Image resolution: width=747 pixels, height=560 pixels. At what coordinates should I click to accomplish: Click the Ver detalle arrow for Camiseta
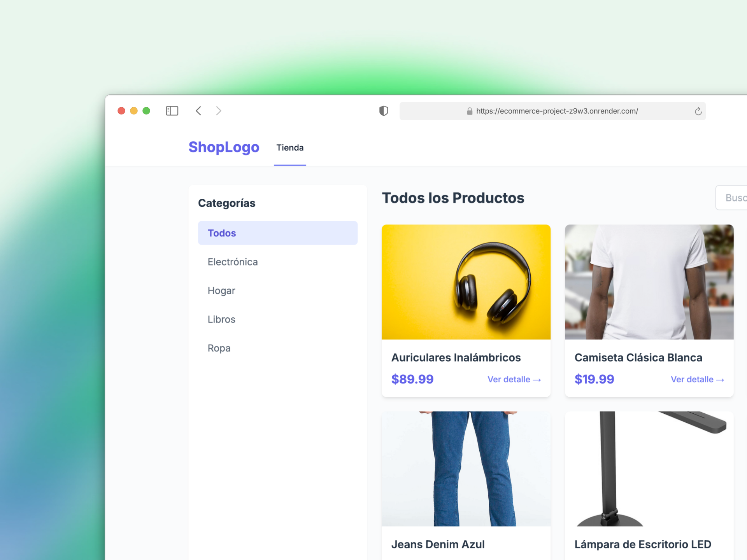click(697, 379)
